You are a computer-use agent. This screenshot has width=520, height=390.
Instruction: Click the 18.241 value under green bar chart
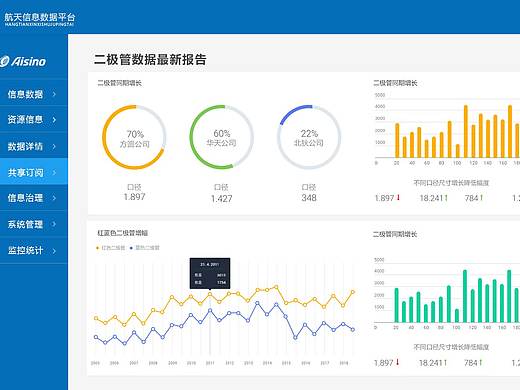point(431,363)
